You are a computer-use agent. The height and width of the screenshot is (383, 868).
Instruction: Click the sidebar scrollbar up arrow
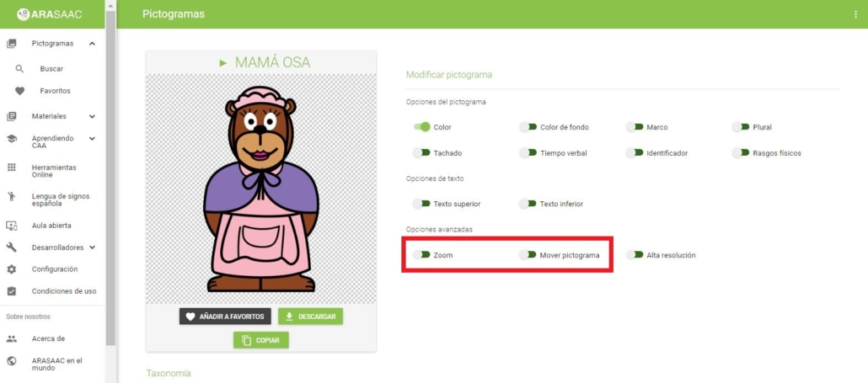pyautogui.click(x=110, y=6)
